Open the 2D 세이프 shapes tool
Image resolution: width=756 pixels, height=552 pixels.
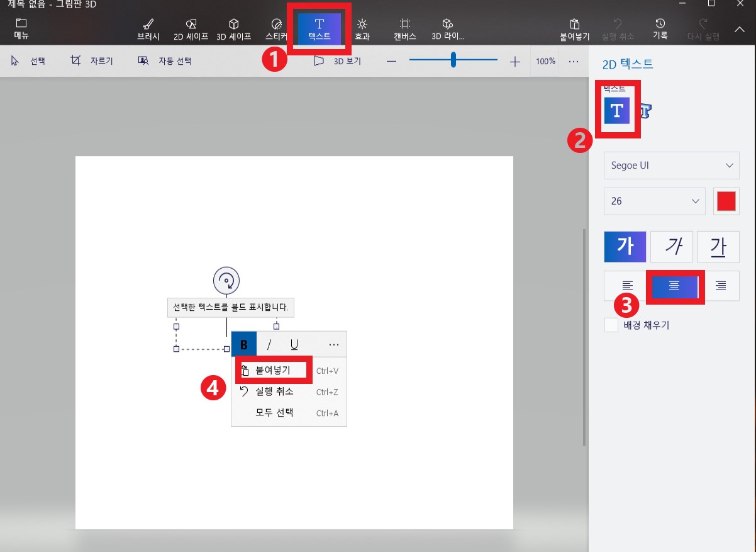pos(191,28)
